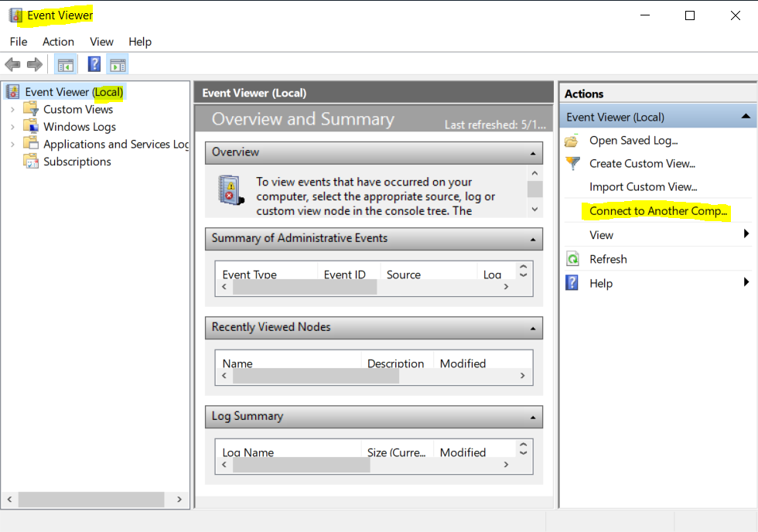Click the Applications and Services Logs folder icon

pyautogui.click(x=31, y=144)
